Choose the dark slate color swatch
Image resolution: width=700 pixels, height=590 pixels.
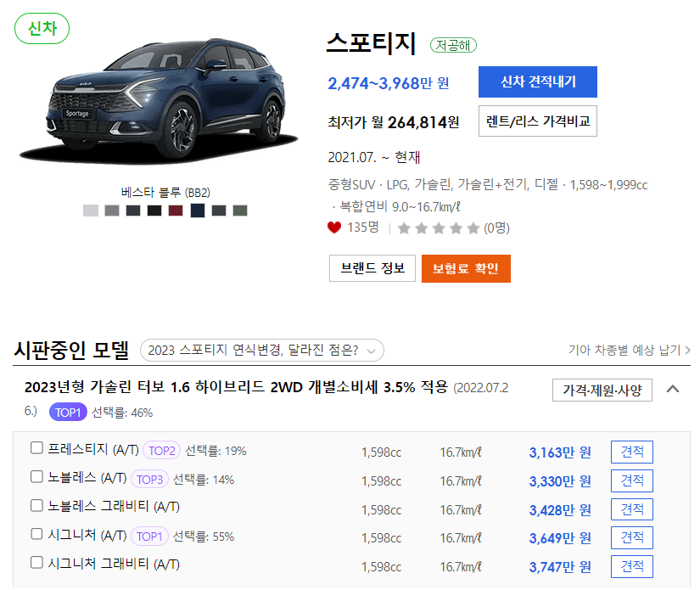pos(133,211)
